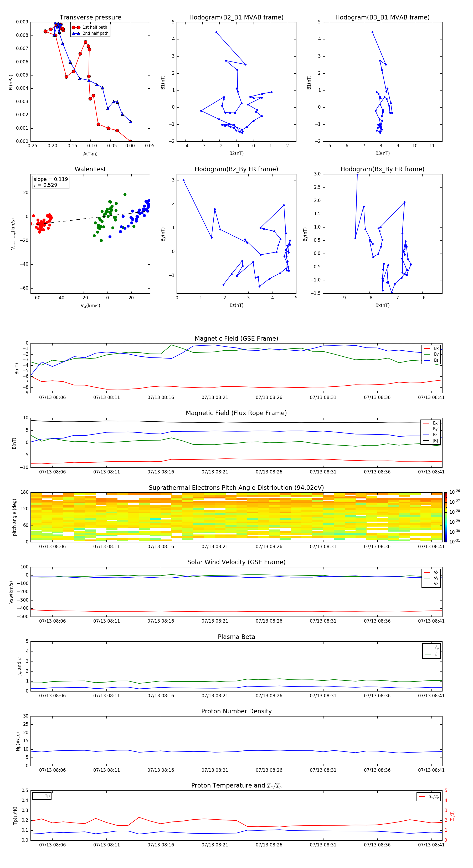The height and width of the screenshot is (868, 473).
Task: Click '07/13 08:21' tick under GSE plot
Action: coord(215,398)
